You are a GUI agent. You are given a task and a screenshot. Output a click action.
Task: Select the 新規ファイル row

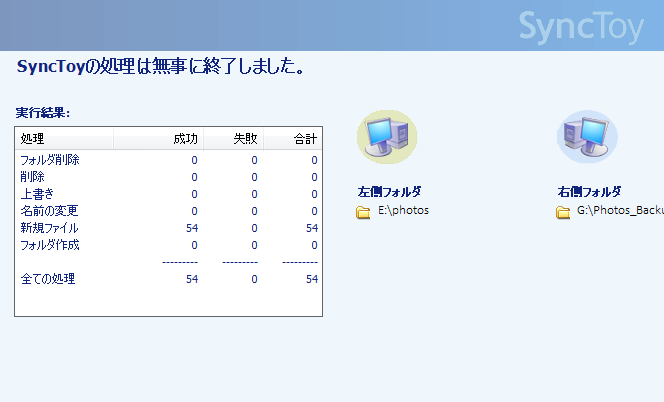coord(169,228)
